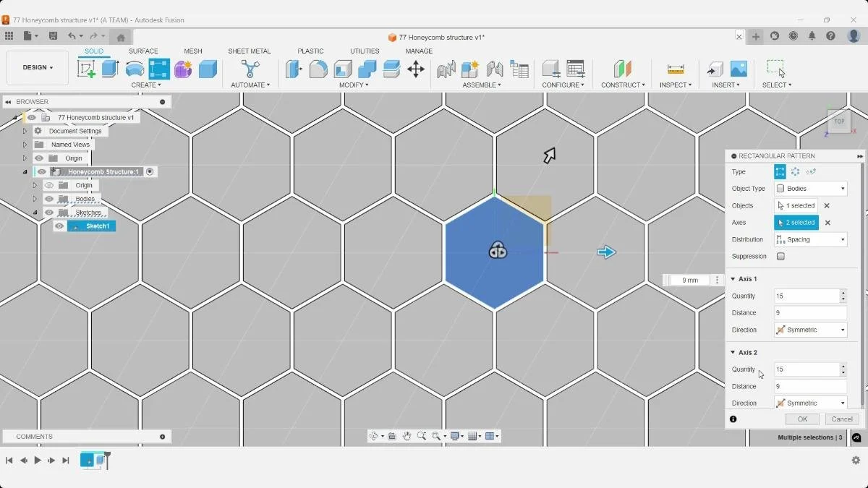Image resolution: width=868 pixels, height=488 pixels.
Task: Click the Axis 2 Distance field
Action: coord(810,386)
